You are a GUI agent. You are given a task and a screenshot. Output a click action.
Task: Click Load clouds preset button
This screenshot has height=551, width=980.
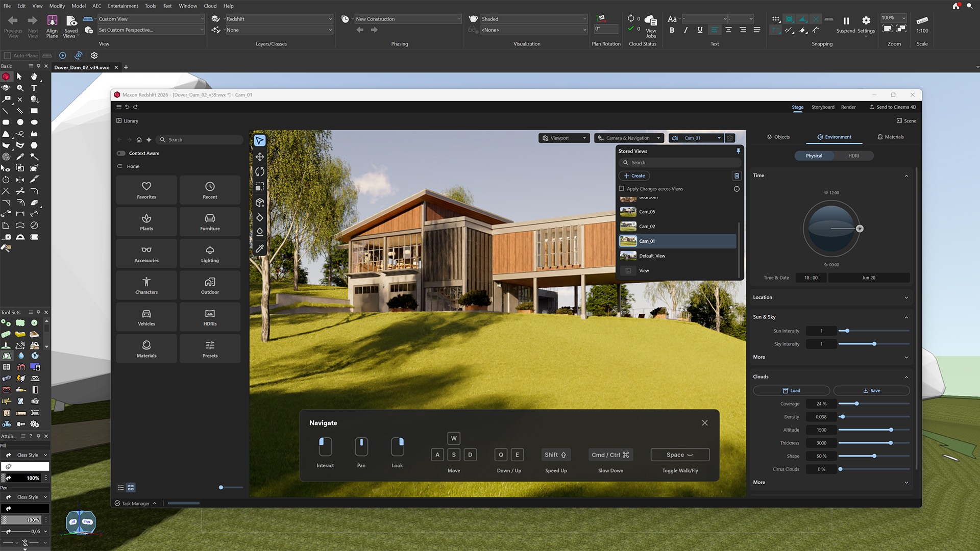pos(791,391)
